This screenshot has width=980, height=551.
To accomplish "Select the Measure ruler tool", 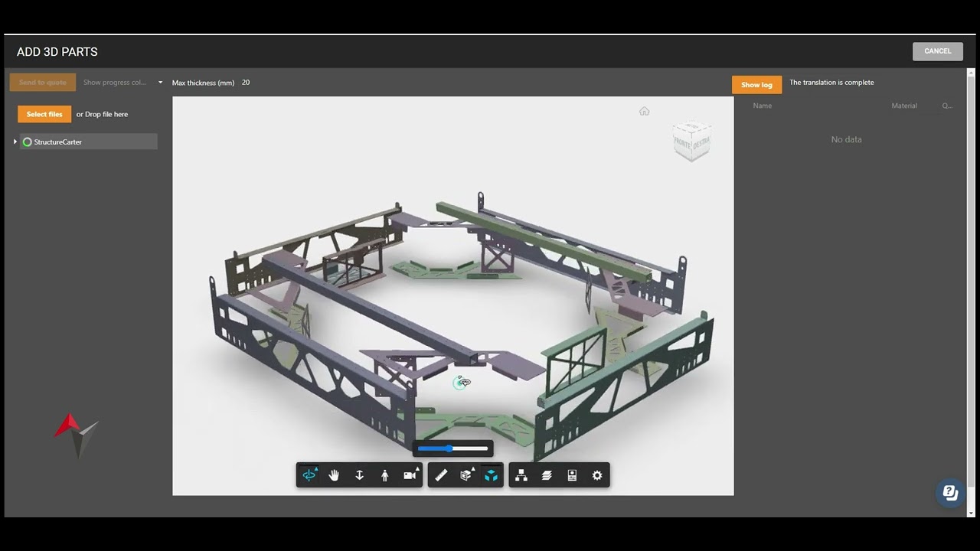I will pyautogui.click(x=441, y=475).
